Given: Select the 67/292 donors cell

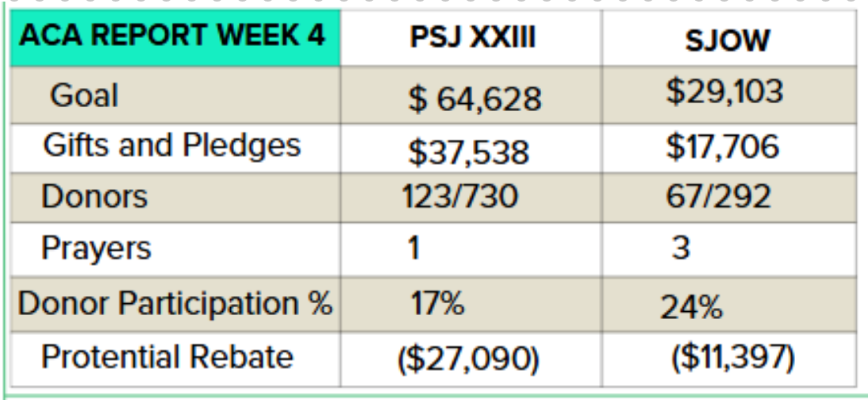Looking at the screenshot, I should tap(729, 198).
